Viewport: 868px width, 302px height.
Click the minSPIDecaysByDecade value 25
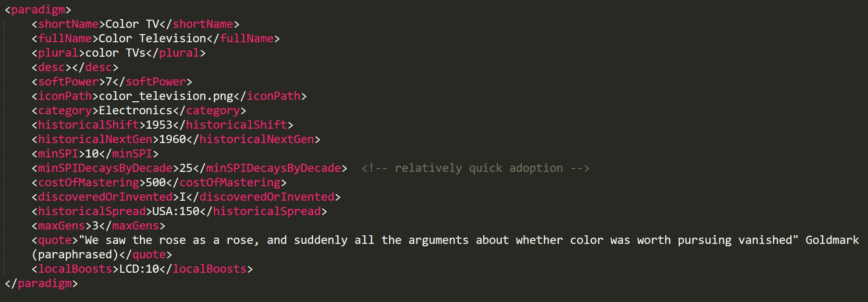185,168
